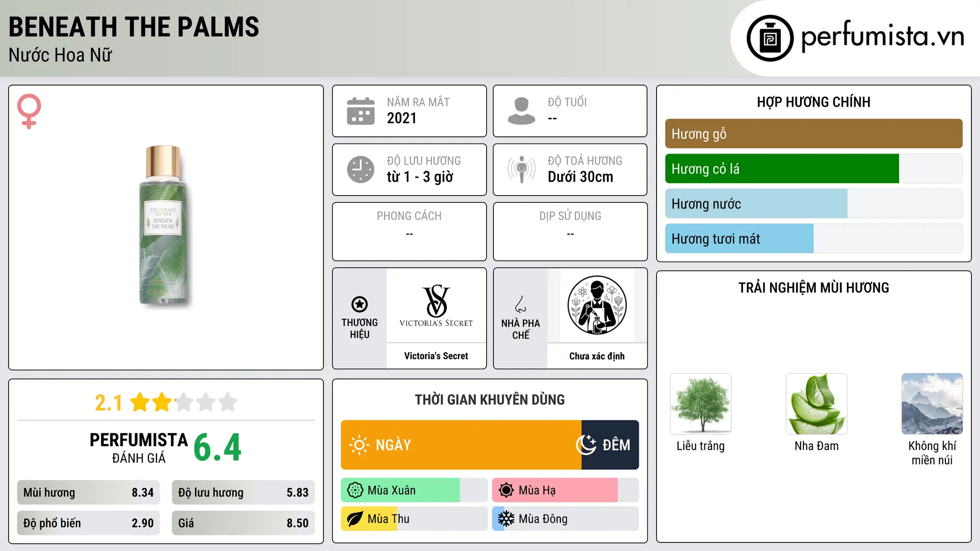Screen dimensions: 980x551
Task: Click the sillage icon beside Độ toả hương
Action: pos(522,169)
